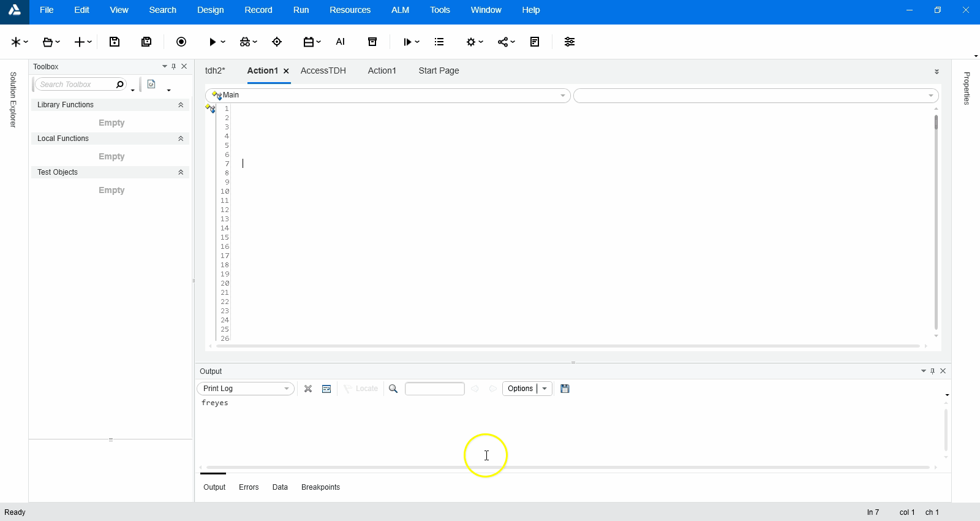980x521 pixels.
Task: Toggle the pin on the Toolbox panel
Action: [174, 66]
